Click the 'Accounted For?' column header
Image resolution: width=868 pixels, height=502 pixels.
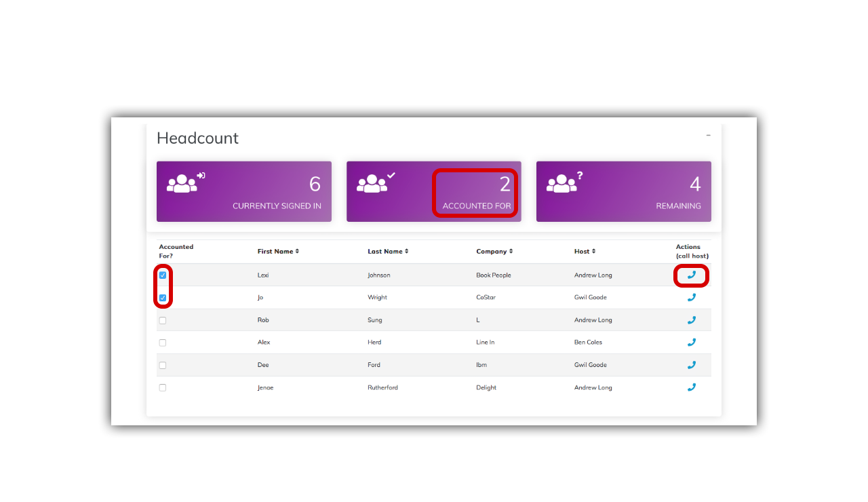coord(176,251)
